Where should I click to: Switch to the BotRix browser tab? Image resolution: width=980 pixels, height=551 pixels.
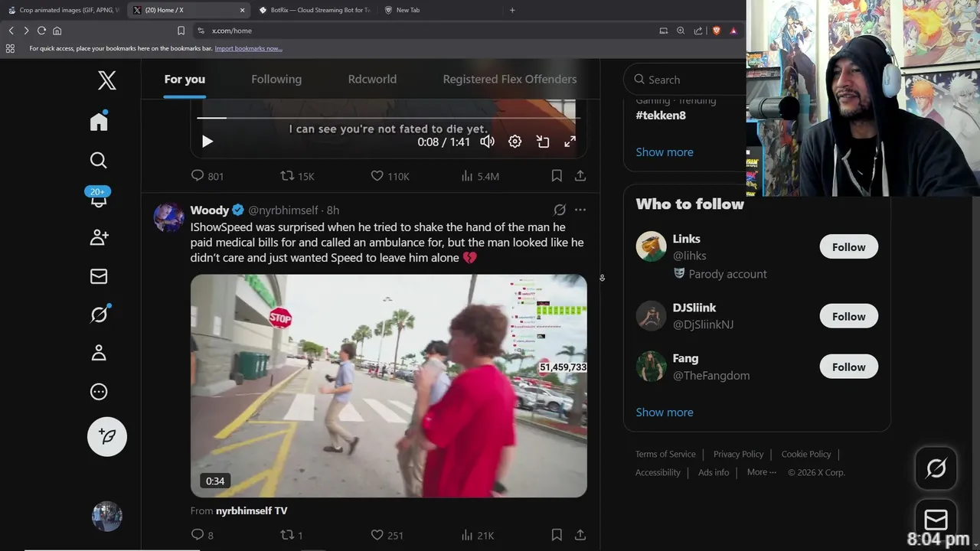click(x=314, y=10)
